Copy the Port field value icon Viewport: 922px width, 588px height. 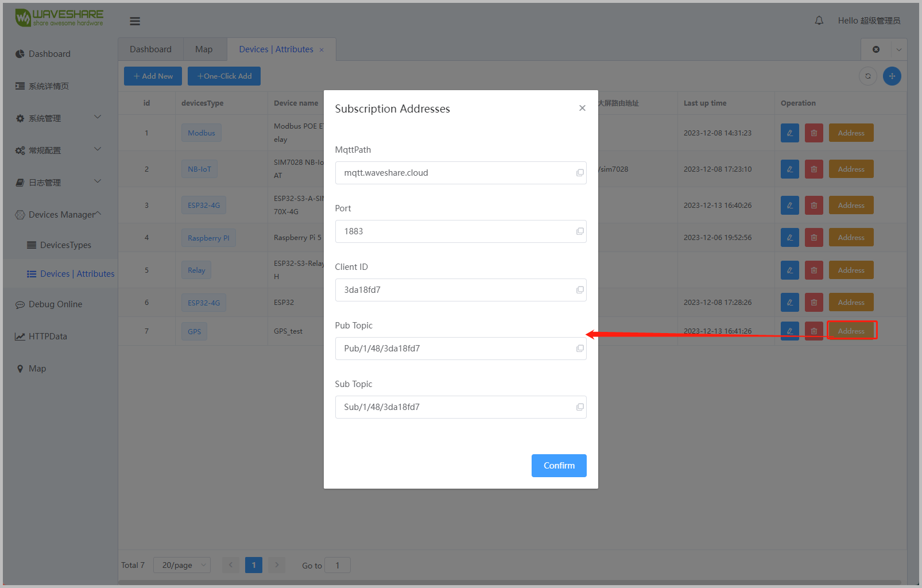click(580, 231)
